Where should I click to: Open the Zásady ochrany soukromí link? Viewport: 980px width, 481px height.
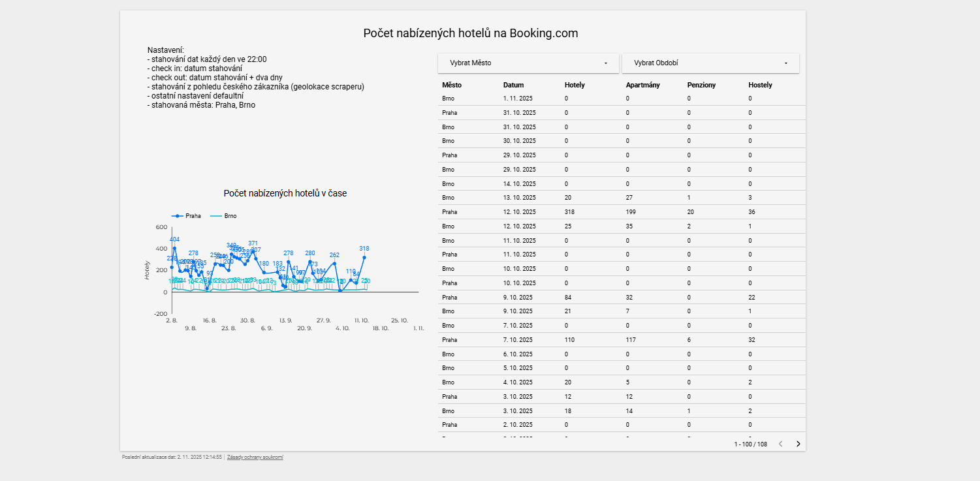pyautogui.click(x=255, y=458)
